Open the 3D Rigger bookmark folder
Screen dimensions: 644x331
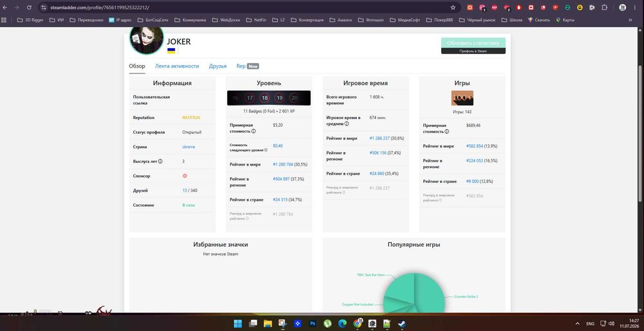tap(30, 20)
